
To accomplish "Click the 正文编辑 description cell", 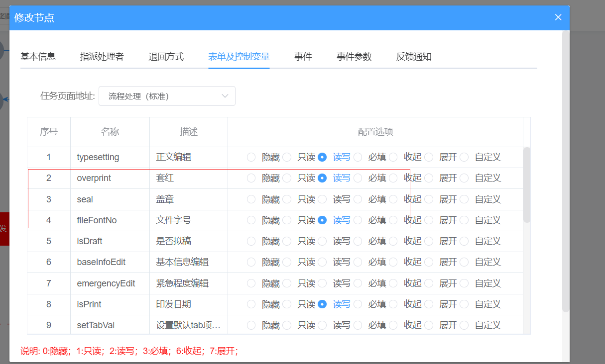I will click(189, 157).
